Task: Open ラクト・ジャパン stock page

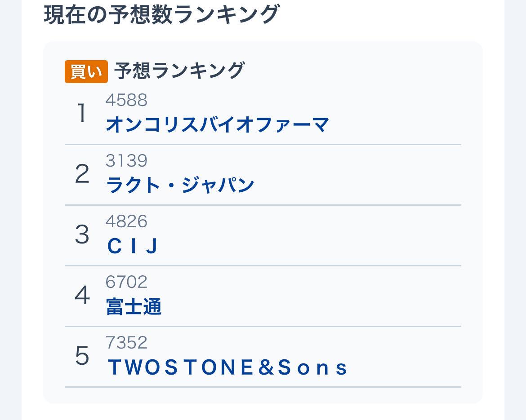Action: pos(180,185)
